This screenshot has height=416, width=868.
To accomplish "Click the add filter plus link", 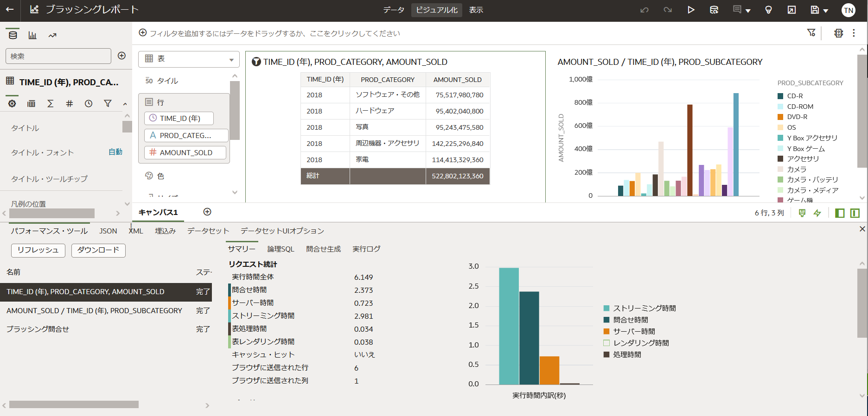I will click(143, 32).
